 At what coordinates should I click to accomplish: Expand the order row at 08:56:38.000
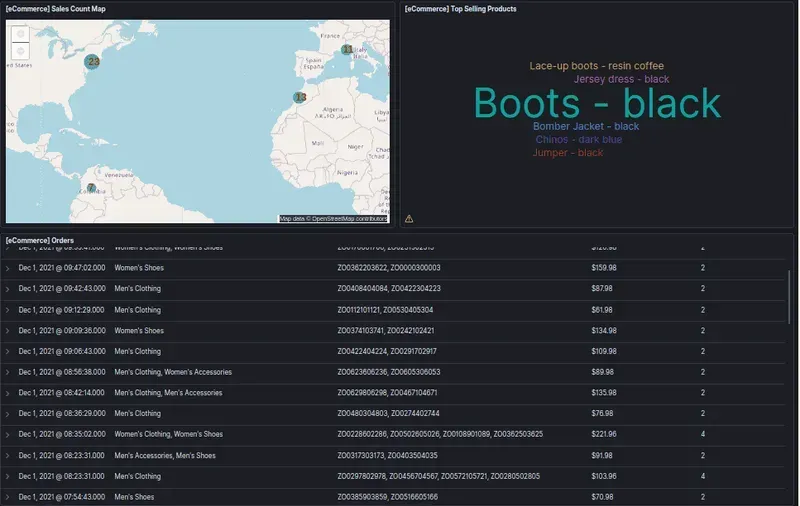coord(8,372)
